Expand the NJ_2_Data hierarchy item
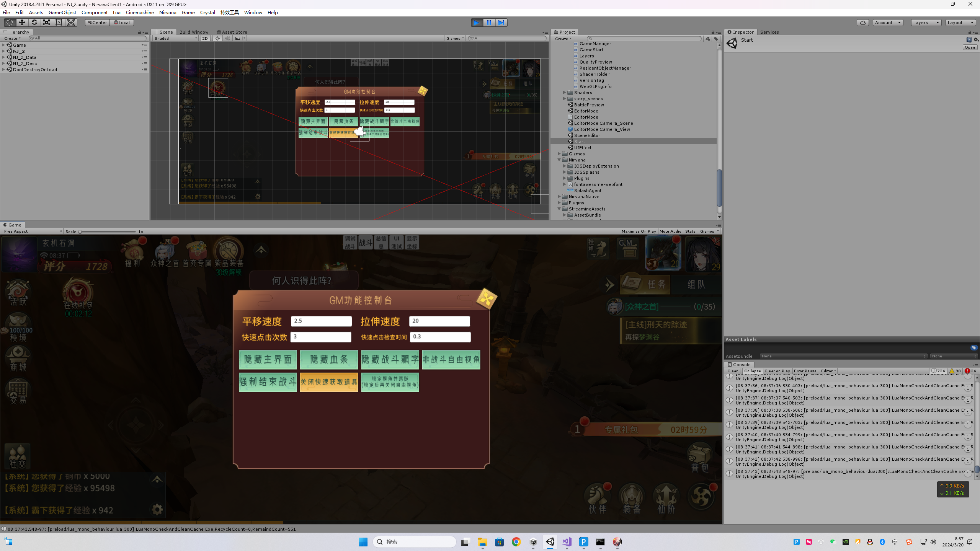The width and height of the screenshot is (980, 551). coord(3,57)
